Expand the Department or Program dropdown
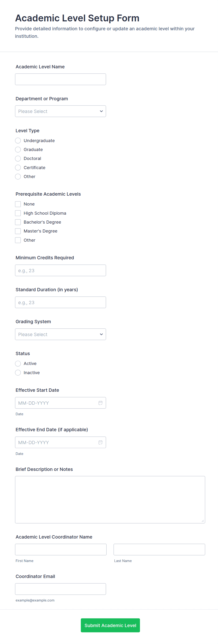Screen dimensions: 218x644 pos(60,111)
